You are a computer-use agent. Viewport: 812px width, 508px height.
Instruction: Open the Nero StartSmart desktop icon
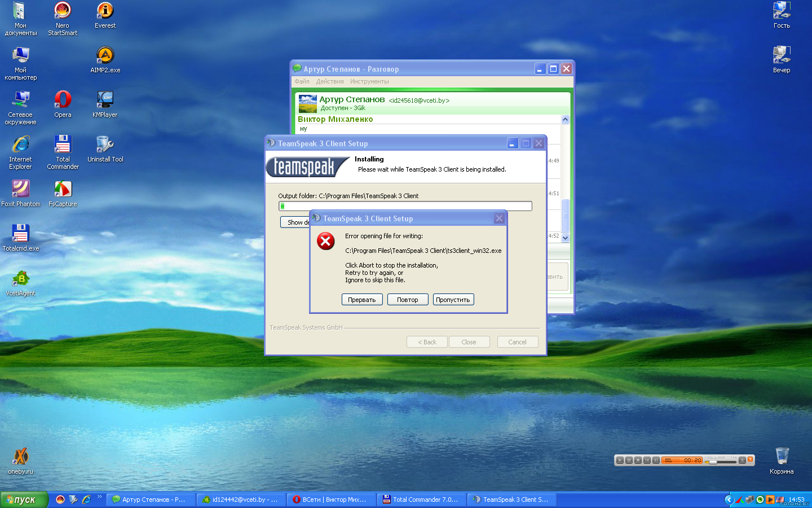tap(63, 19)
